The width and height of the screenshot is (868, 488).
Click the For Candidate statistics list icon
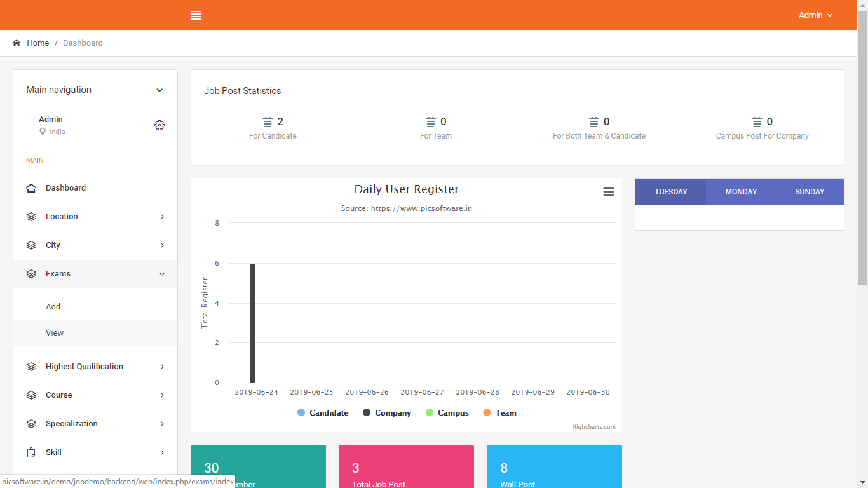[268, 122]
